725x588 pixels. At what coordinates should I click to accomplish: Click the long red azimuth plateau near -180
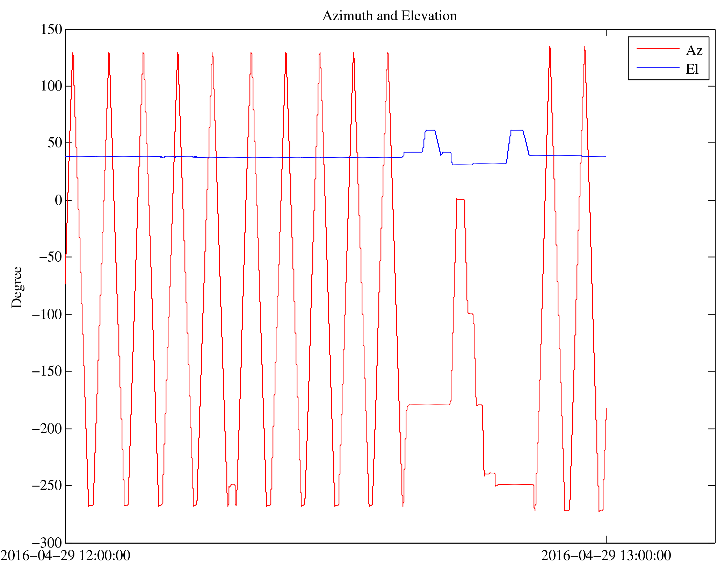(x=429, y=405)
